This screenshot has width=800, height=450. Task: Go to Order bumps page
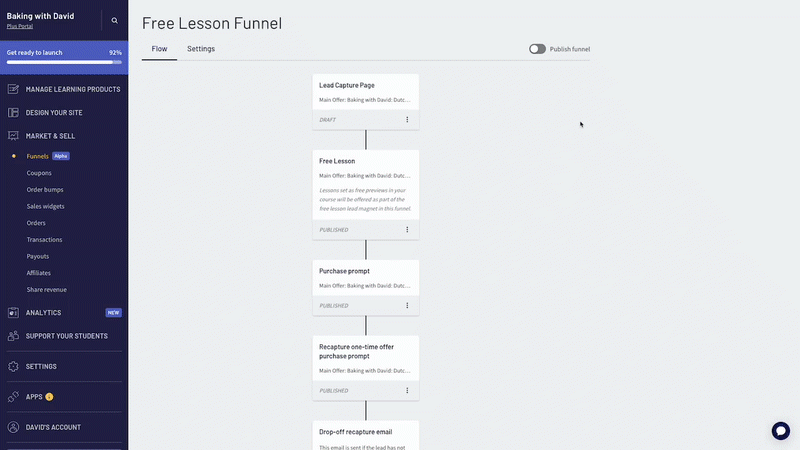(45, 190)
